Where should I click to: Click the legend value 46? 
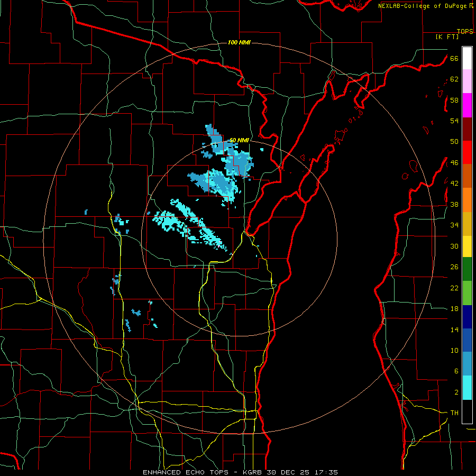pyautogui.click(x=454, y=163)
